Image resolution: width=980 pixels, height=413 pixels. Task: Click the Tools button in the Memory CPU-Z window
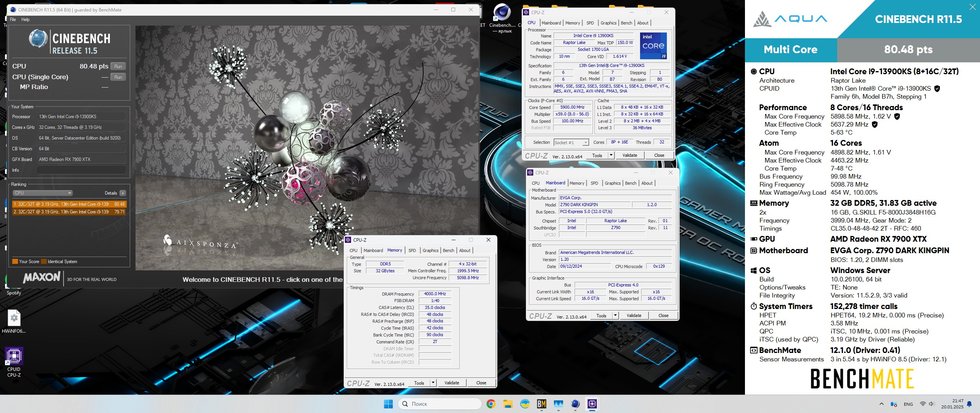point(419,383)
